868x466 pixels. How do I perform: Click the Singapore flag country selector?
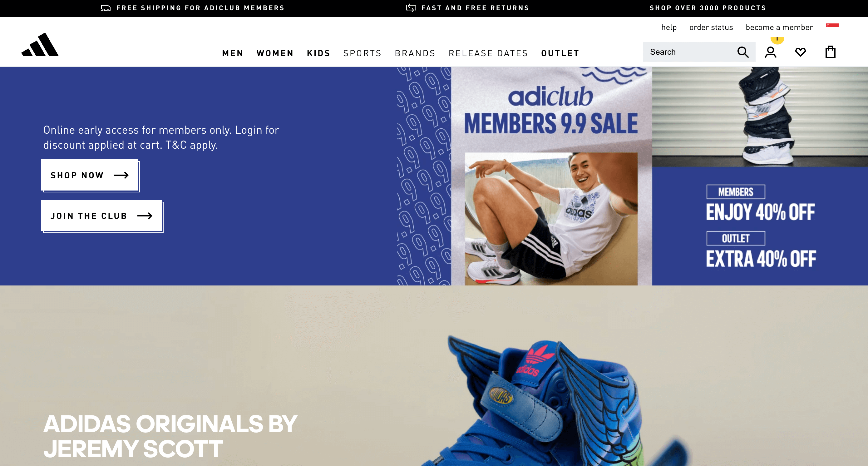tap(832, 25)
